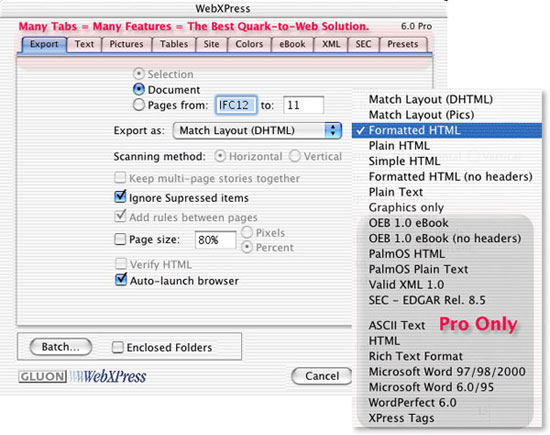Select the Document radio button
The height and width of the screenshot is (435, 550).
(x=139, y=89)
